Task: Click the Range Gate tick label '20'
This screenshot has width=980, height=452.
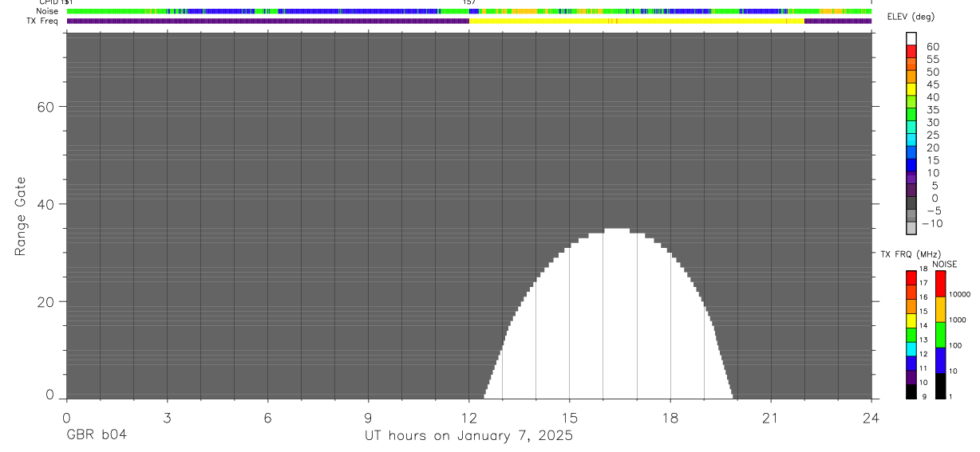Action: point(46,302)
